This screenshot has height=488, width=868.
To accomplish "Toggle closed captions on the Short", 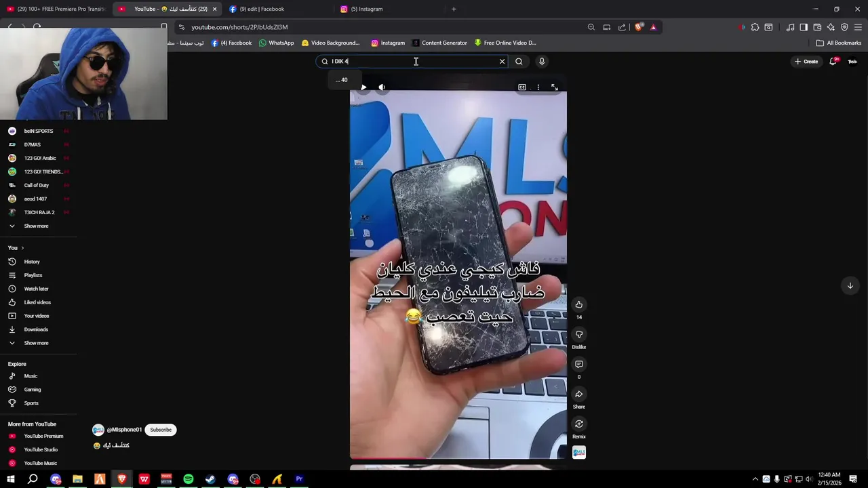I will pos(522,87).
